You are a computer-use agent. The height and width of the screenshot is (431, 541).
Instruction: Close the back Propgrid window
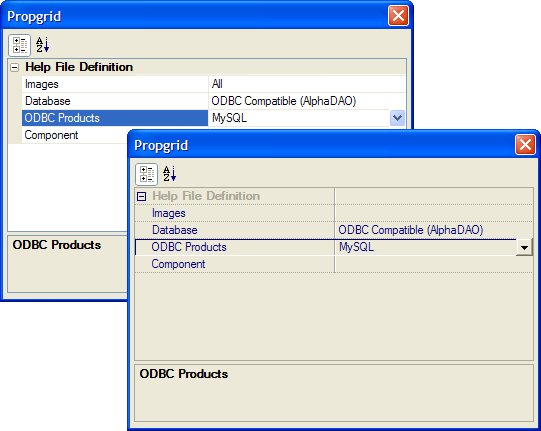(x=398, y=16)
